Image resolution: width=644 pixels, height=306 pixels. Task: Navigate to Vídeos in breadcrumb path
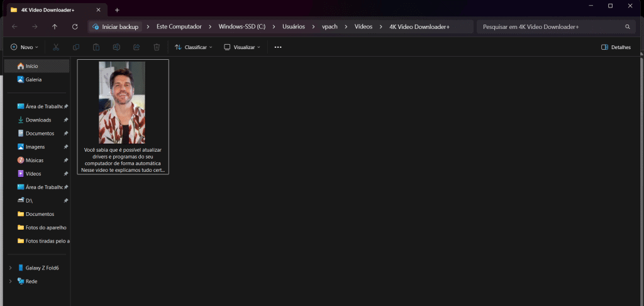[364, 27]
